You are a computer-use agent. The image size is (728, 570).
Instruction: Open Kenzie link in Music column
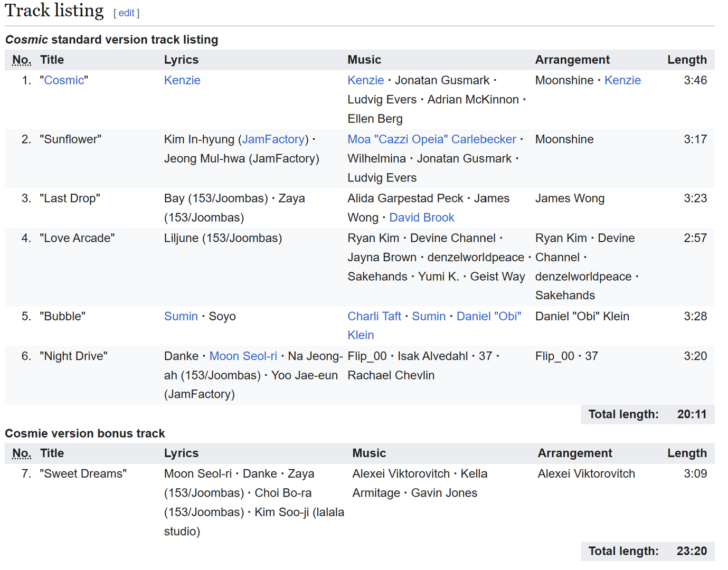[x=365, y=80]
